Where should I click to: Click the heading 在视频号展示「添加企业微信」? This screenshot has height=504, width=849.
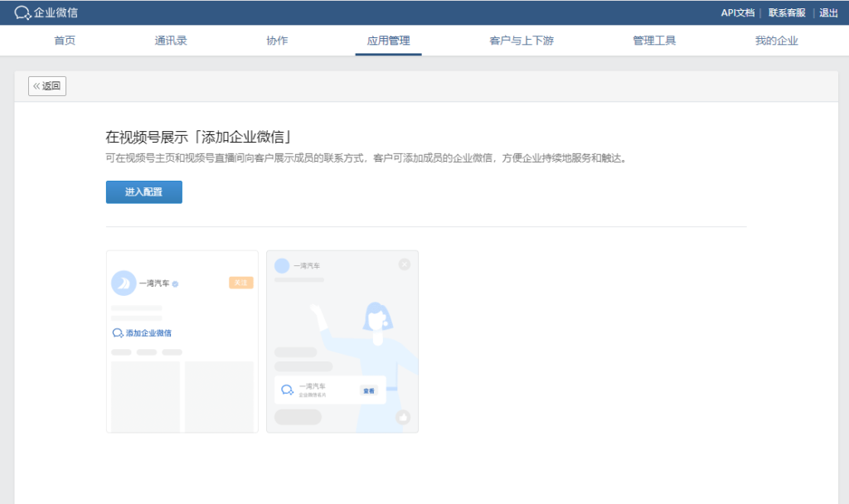pos(199,137)
